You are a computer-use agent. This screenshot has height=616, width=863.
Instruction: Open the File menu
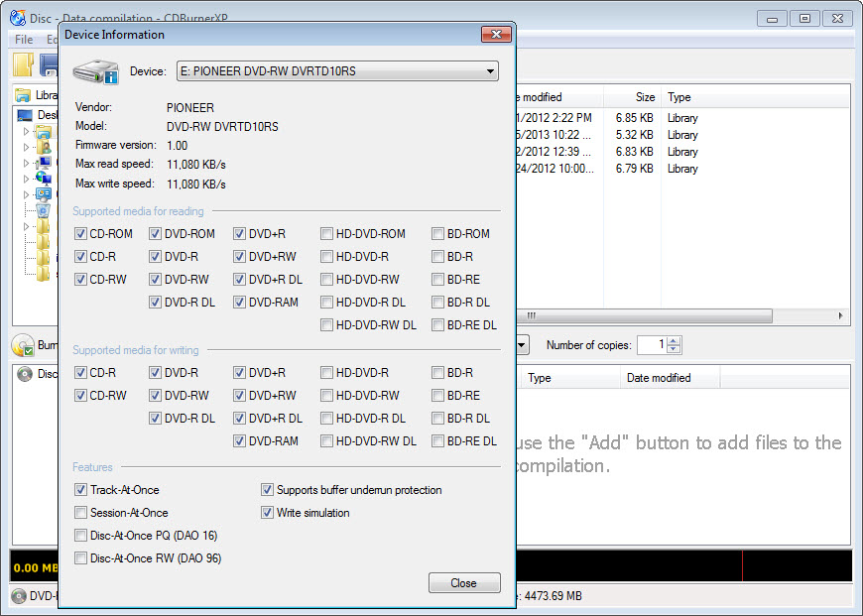click(24, 39)
